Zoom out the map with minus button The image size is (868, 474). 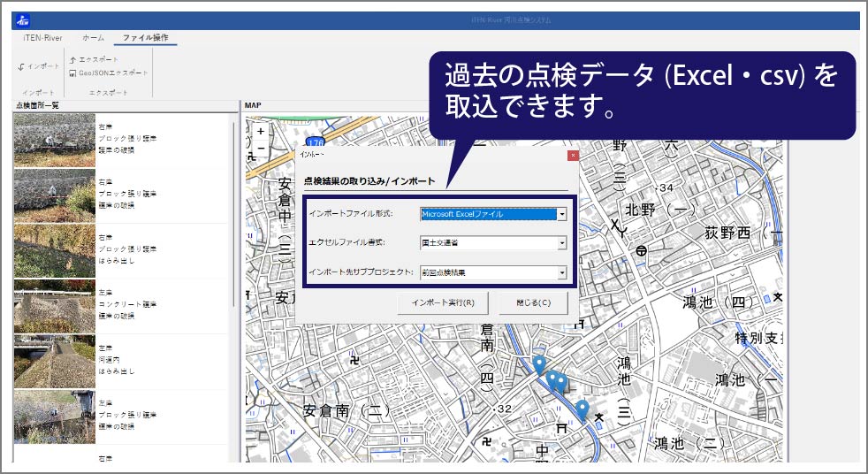tap(260, 149)
